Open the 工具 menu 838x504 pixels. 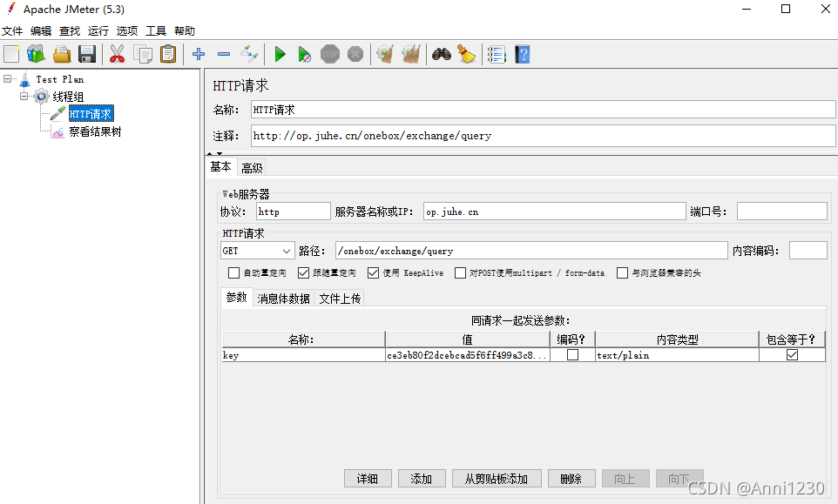pos(156,31)
